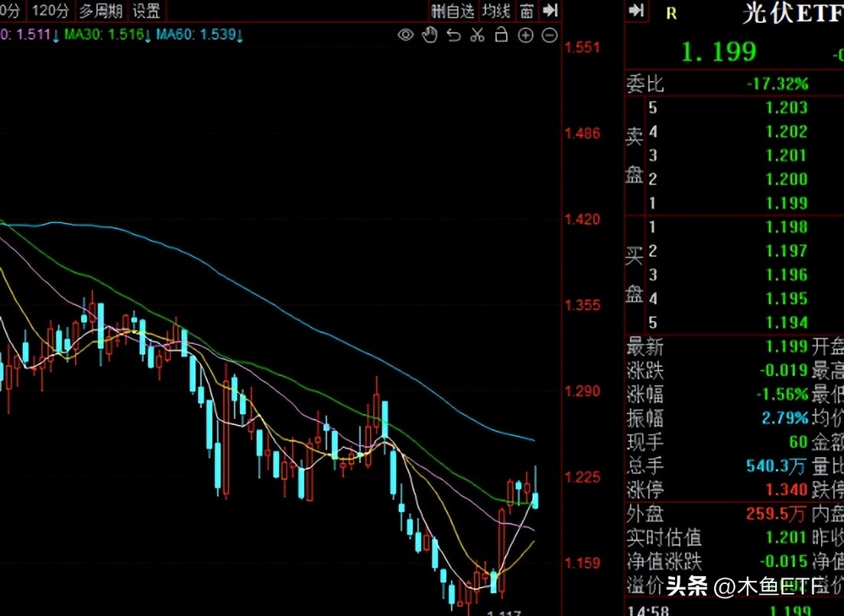
Task: Toggle the padlock lock icon
Action: coord(502,34)
